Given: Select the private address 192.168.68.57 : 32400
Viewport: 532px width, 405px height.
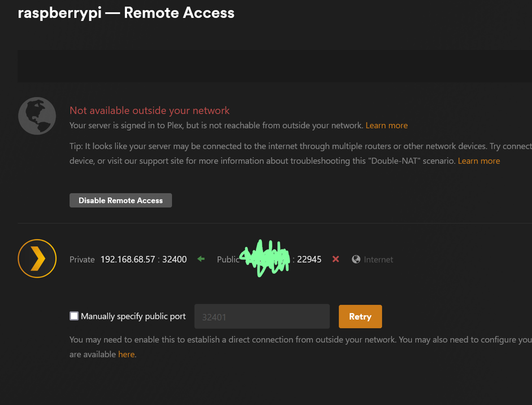Looking at the screenshot, I should pyautogui.click(x=144, y=259).
